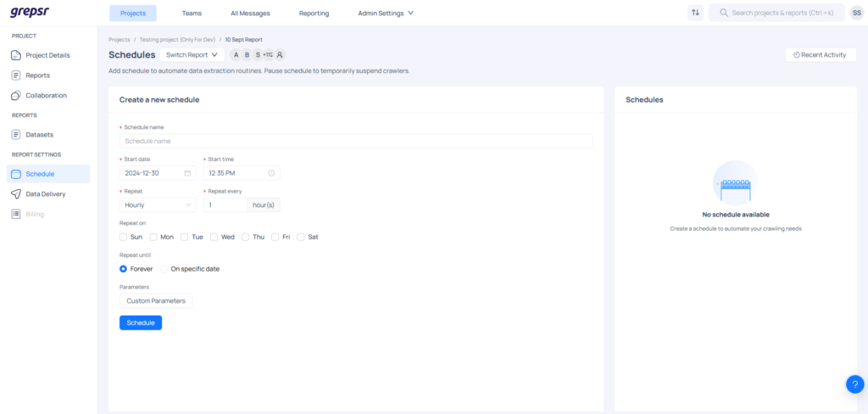Open the blue help question mark button
868x414 pixels.
[x=854, y=383]
